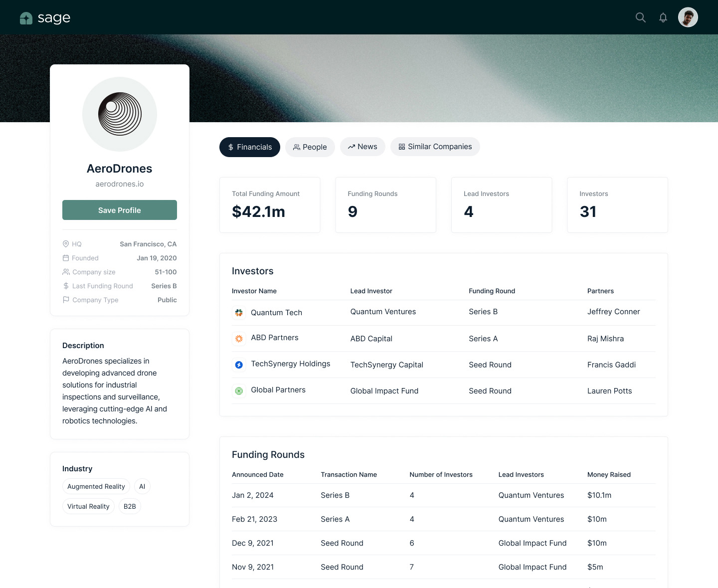
Task: Click Series A transaction name in Funding Rounds
Action: click(335, 519)
